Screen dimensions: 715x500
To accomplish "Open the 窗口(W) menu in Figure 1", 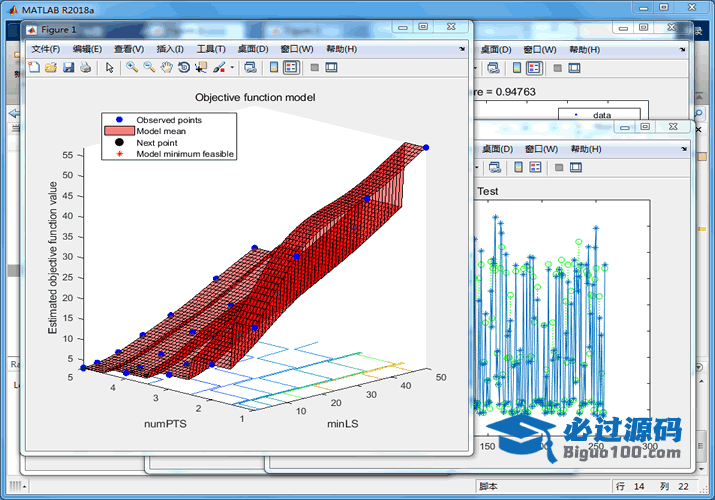I will pyautogui.click(x=296, y=49).
